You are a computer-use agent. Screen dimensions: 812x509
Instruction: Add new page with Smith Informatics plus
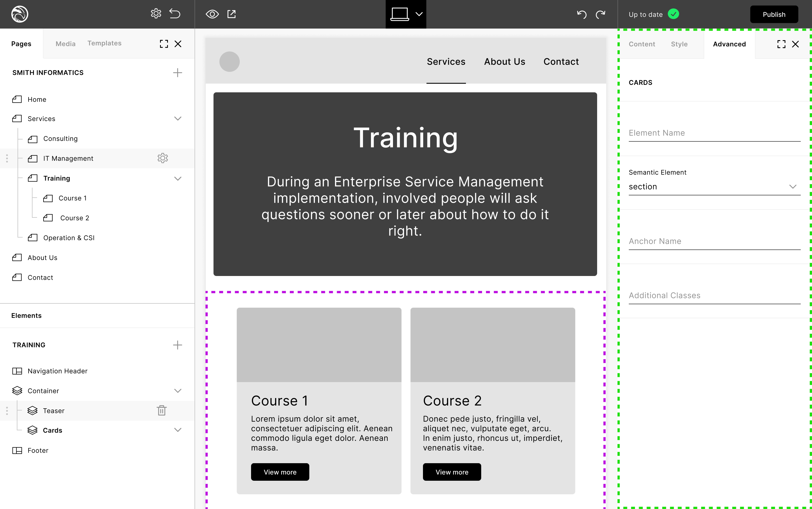[177, 73]
